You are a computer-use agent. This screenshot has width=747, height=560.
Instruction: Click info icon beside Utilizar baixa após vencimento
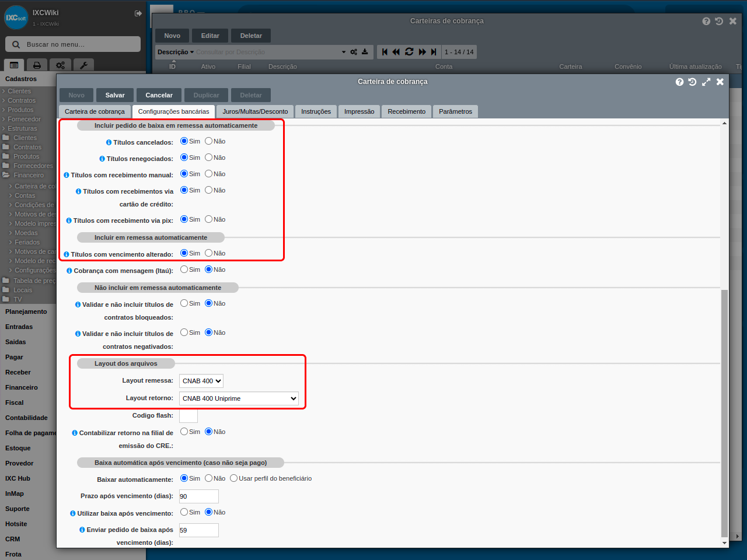tap(73, 513)
